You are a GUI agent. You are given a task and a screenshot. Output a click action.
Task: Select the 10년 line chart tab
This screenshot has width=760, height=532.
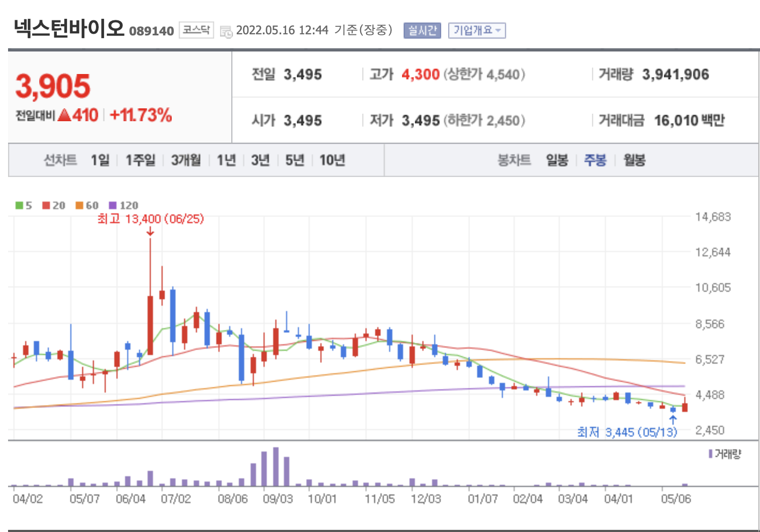click(x=332, y=160)
